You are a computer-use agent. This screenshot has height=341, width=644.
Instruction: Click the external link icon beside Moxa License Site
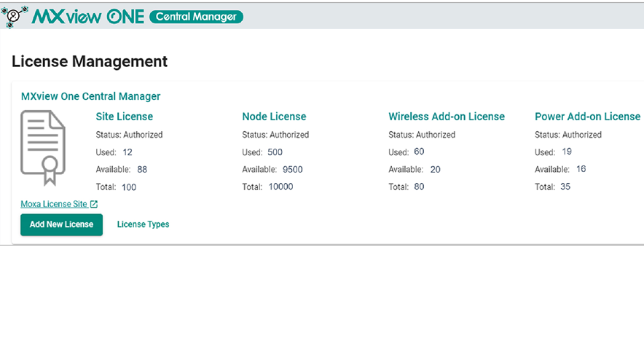coord(94,204)
